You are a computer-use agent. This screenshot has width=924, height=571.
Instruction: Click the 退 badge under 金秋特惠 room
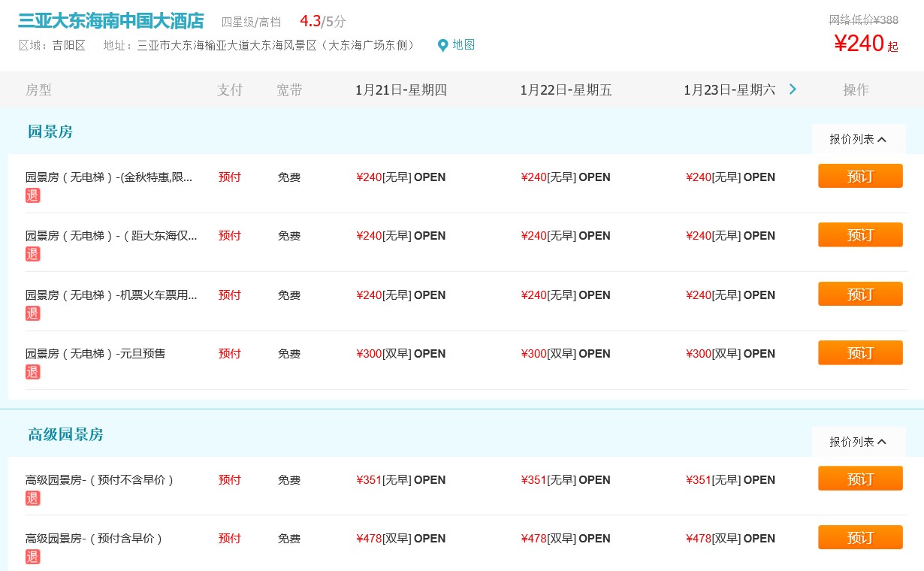pyautogui.click(x=32, y=195)
